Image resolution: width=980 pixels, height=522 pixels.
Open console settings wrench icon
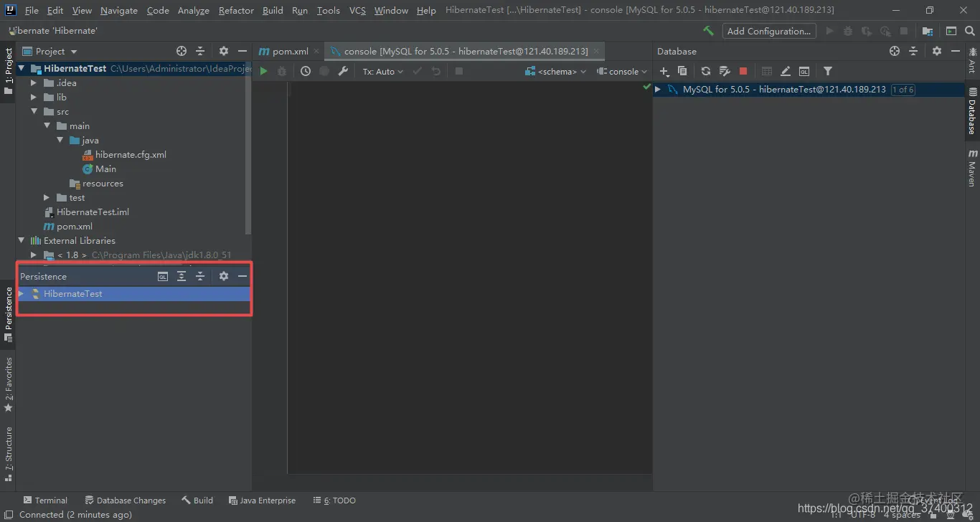(343, 71)
